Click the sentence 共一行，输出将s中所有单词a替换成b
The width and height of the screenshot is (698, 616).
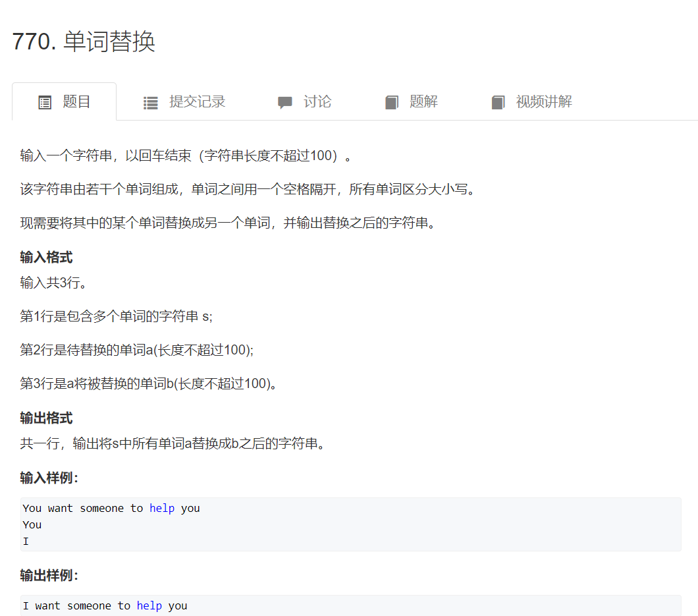coord(173,443)
